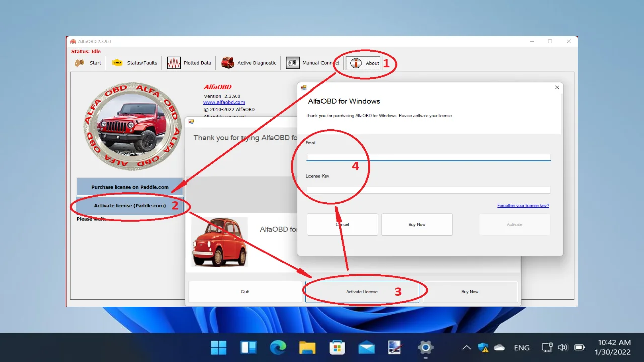The image size is (644, 362).
Task: Open the Mail app from taskbar
Action: pos(366,347)
